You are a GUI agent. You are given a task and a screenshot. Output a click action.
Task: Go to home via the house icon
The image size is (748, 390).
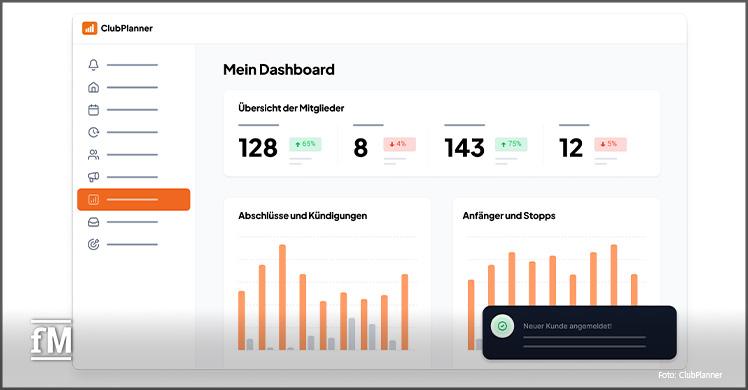(94, 87)
